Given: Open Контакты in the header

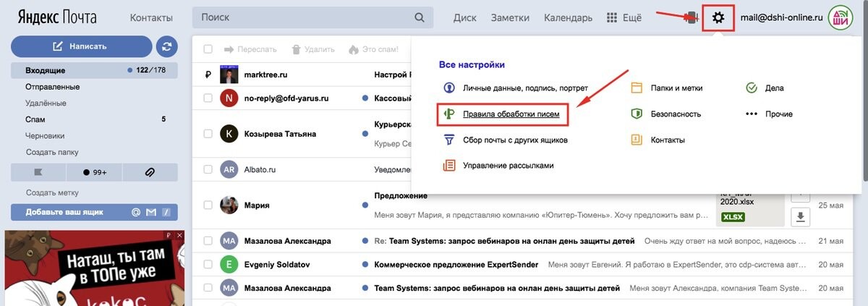Looking at the screenshot, I should pyautogui.click(x=151, y=17).
